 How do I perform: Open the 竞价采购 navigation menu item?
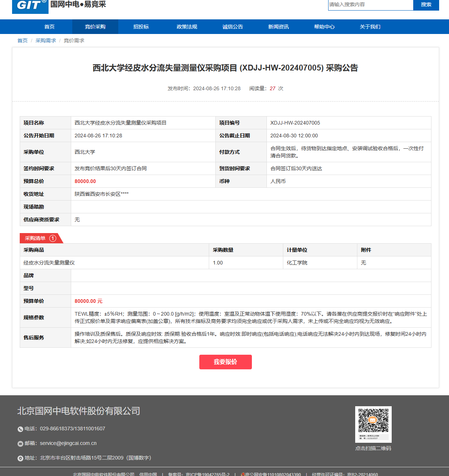pyautogui.click(x=95, y=27)
